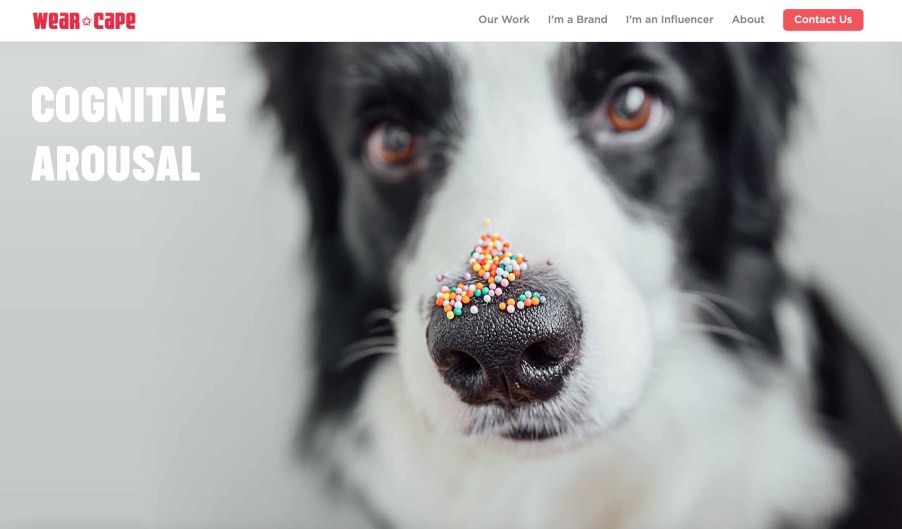Click the dog's right-side brown eye
This screenshot has width=902, height=529.
(x=630, y=109)
